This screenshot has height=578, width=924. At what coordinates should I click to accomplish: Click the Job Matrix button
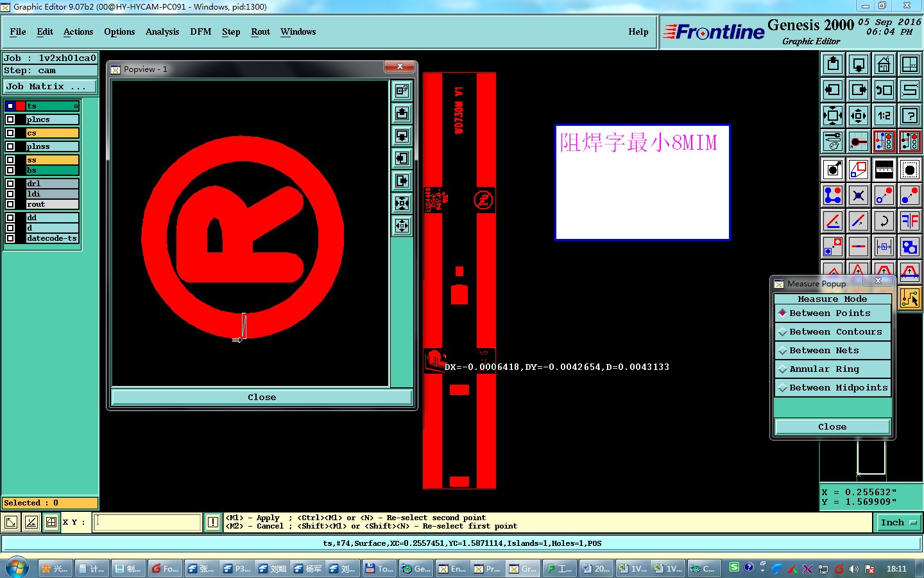[x=50, y=86]
